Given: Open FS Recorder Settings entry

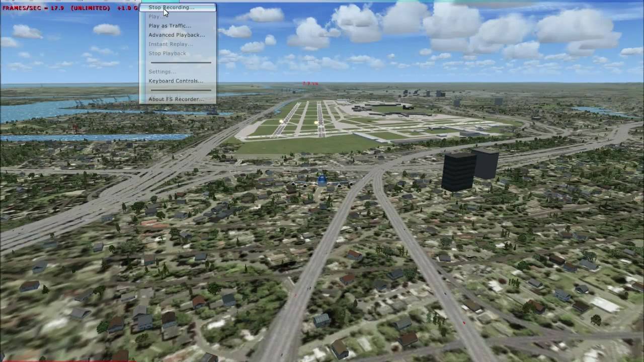Looking at the screenshot, I should (178, 71).
